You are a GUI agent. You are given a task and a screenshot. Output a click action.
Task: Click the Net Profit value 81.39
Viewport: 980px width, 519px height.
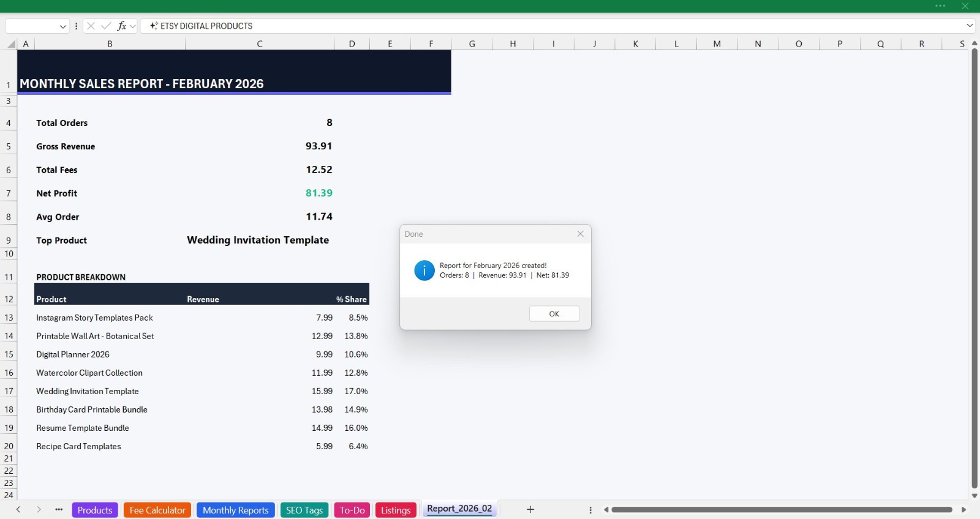point(318,193)
